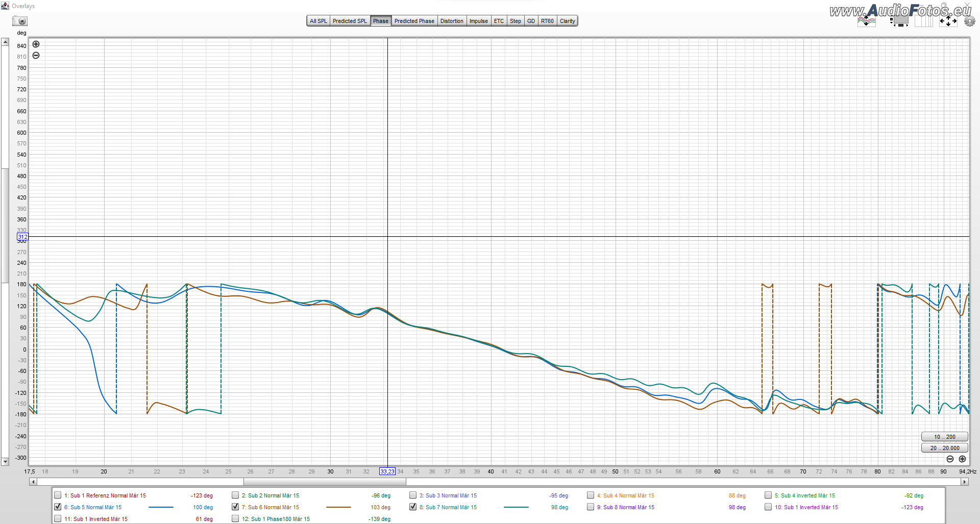Click cursor frequency box 33,23

tap(387, 471)
